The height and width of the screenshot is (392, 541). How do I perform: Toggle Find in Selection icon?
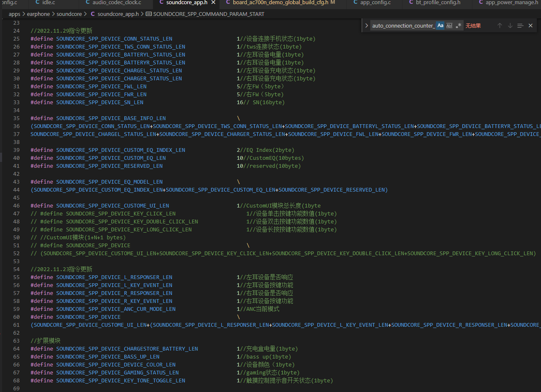pos(520,26)
